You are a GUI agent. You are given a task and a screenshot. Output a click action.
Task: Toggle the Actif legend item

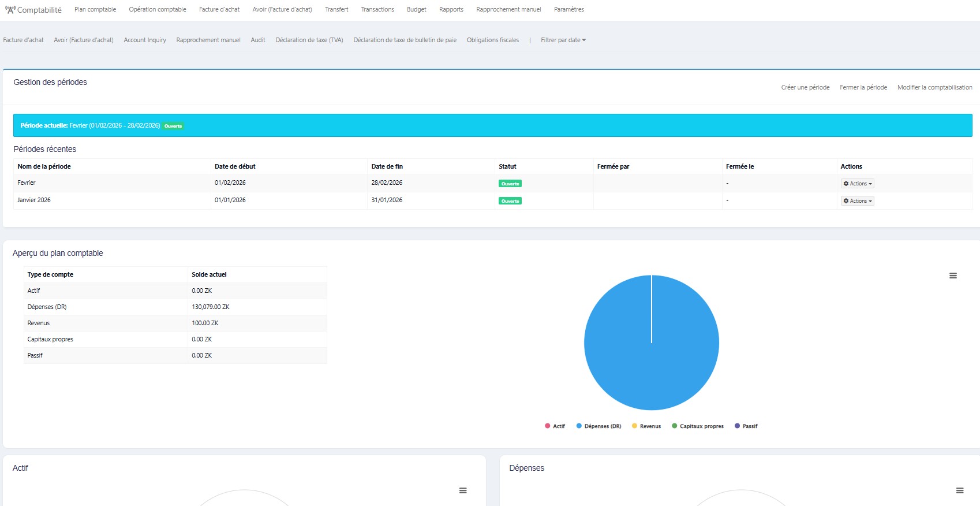555,426
